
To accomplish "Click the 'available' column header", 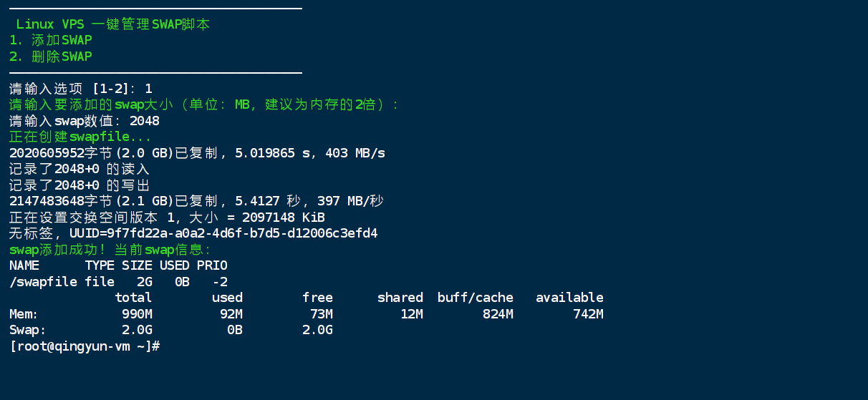I will pos(569,298).
